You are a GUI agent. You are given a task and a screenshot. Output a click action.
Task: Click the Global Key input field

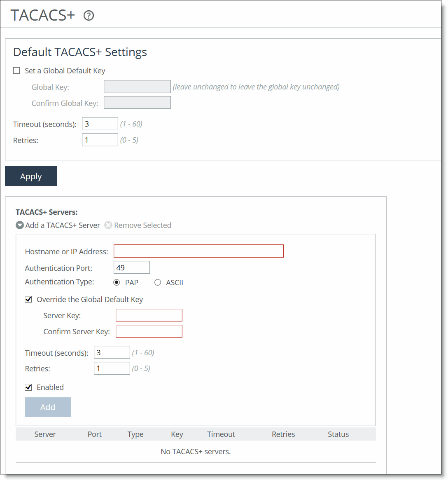(137, 87)
